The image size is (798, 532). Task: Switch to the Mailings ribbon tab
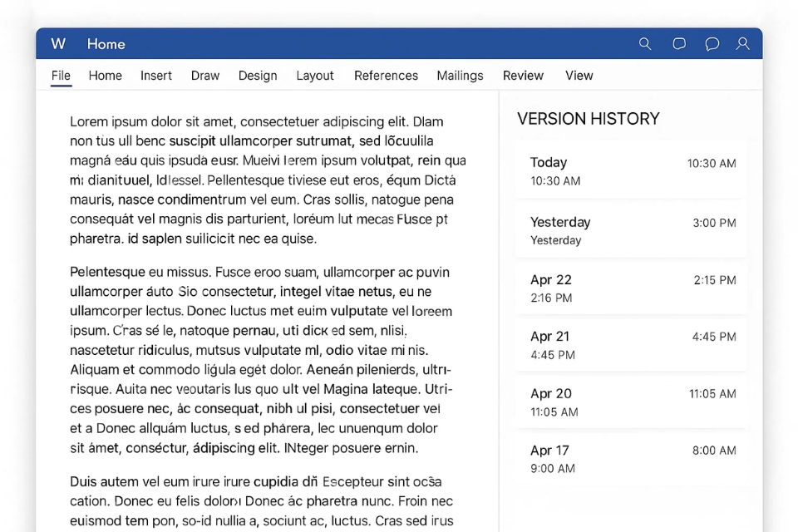click(x=460, y=76)
